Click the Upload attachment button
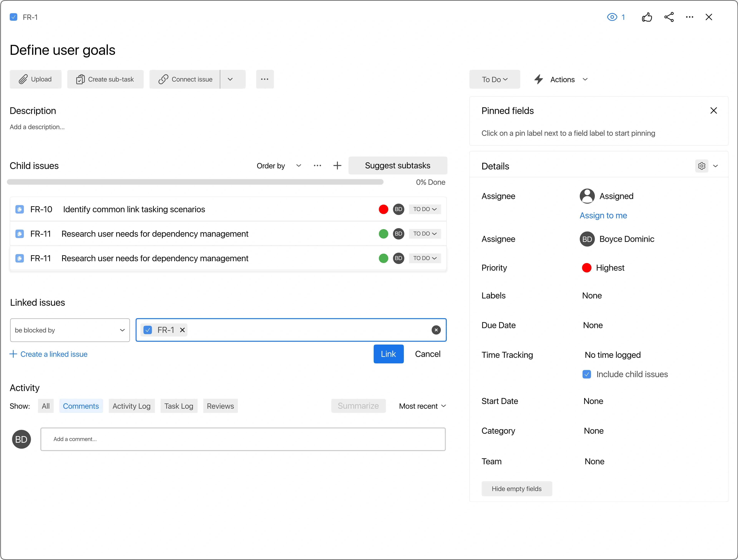The width and height of the screenshot is (738, 560). (x=35, y=79)
